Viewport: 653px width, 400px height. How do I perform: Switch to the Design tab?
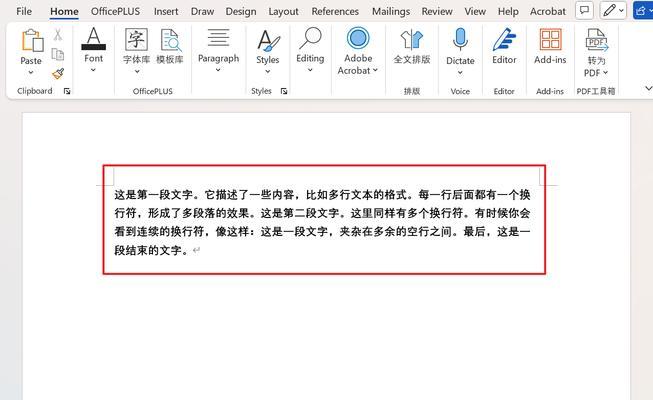241,12
